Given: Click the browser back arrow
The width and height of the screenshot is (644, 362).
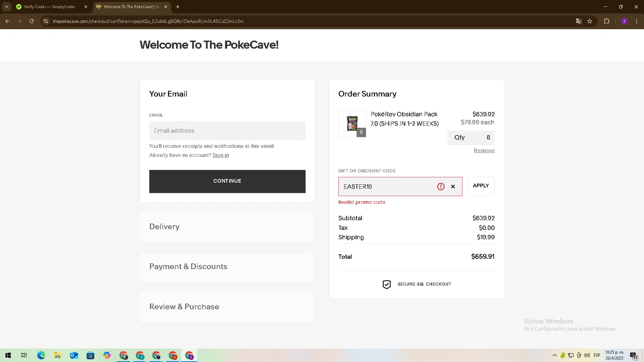Looking at the screenshot, I should click(7, 21).
